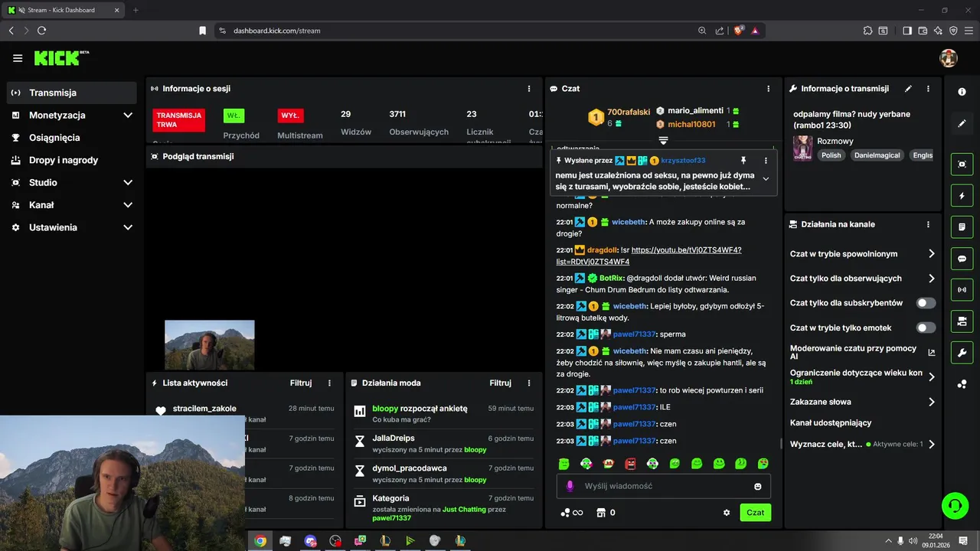Viewport: 980px width, 551px height.
Task: Open the browser extensions puzzle icon
Action: click(867, 31)
